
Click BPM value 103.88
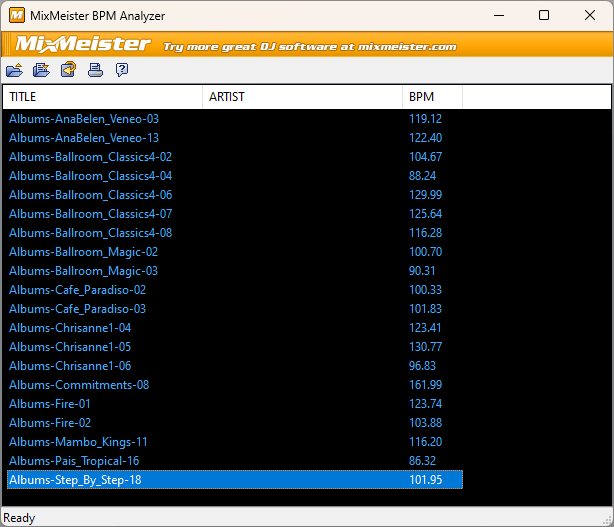pos(426,423)
